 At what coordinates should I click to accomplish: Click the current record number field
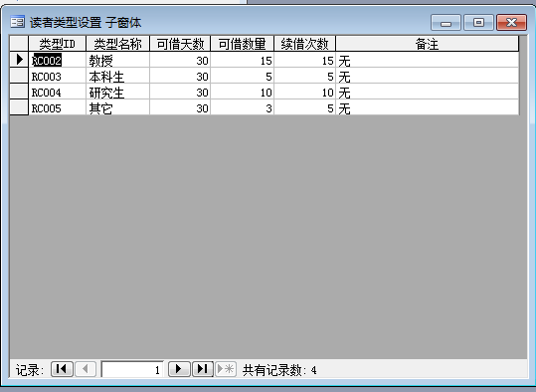coord(132,369)
